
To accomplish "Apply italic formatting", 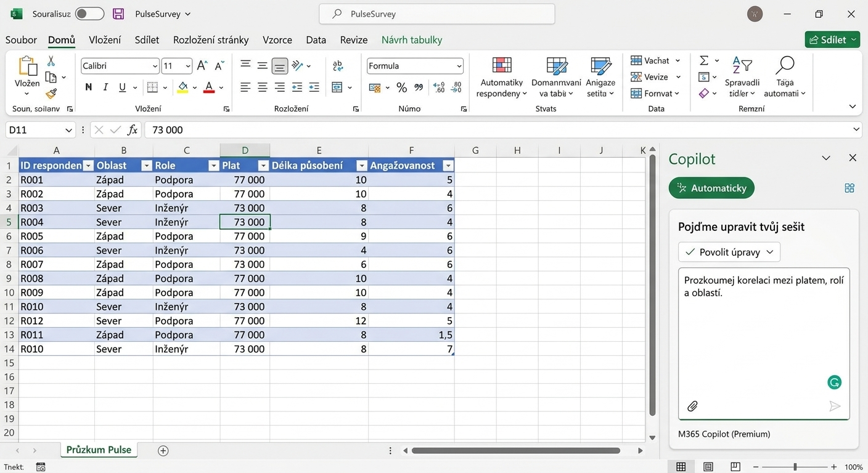I will coord(105,87).
